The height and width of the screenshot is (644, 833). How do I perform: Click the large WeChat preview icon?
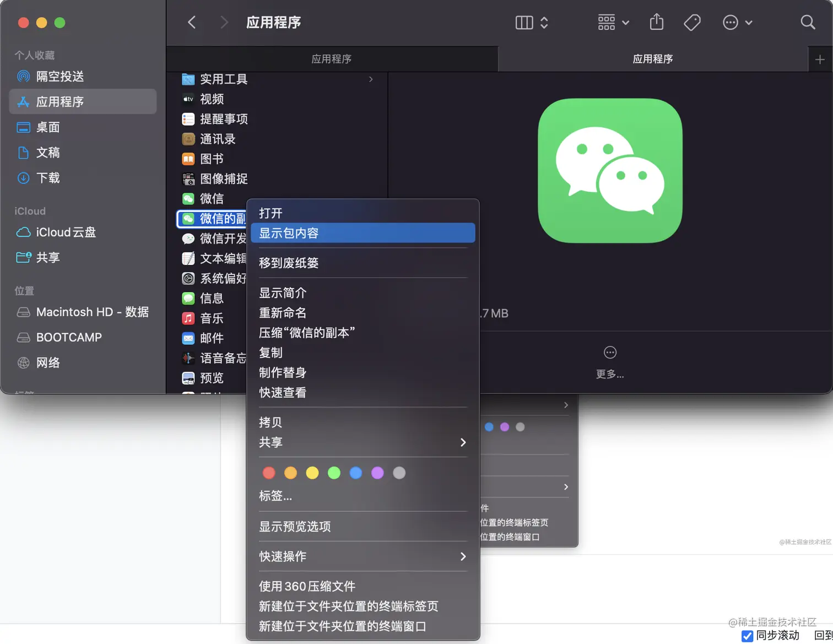coord(610,171)
